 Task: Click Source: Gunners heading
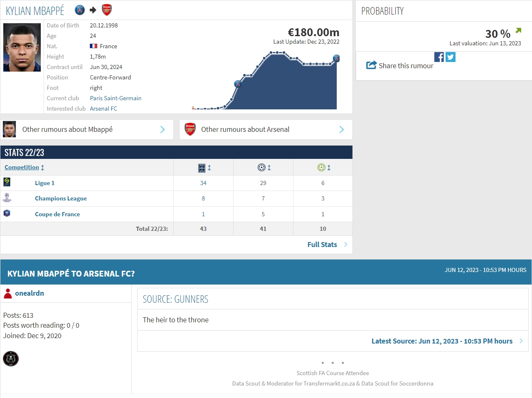click(175, 299)
